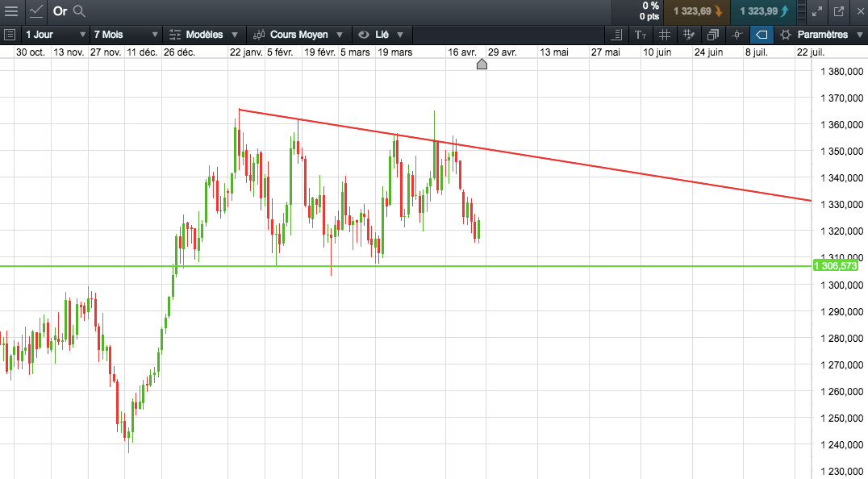Image resolution: width=868 pixels, height=479 pixels.
Task: Click the 1 380,000 price axis label
Action: point(841,71)
